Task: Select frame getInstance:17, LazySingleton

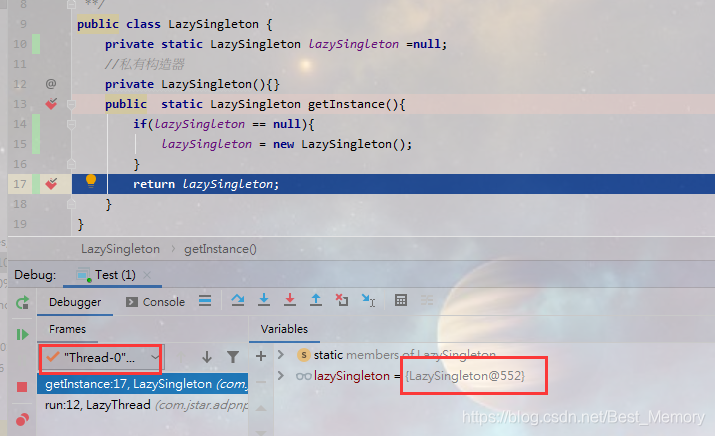Action: (x=143, y=384)
